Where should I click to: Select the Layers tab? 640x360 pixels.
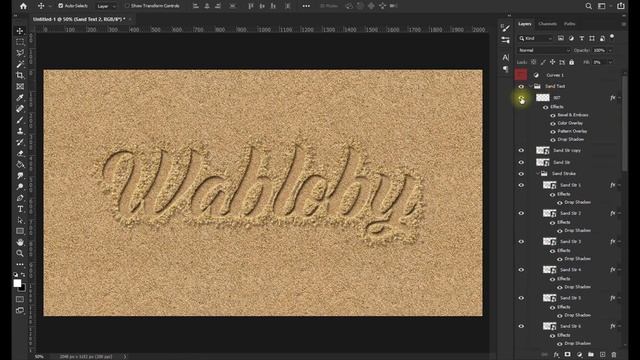(x=525, y=24)
